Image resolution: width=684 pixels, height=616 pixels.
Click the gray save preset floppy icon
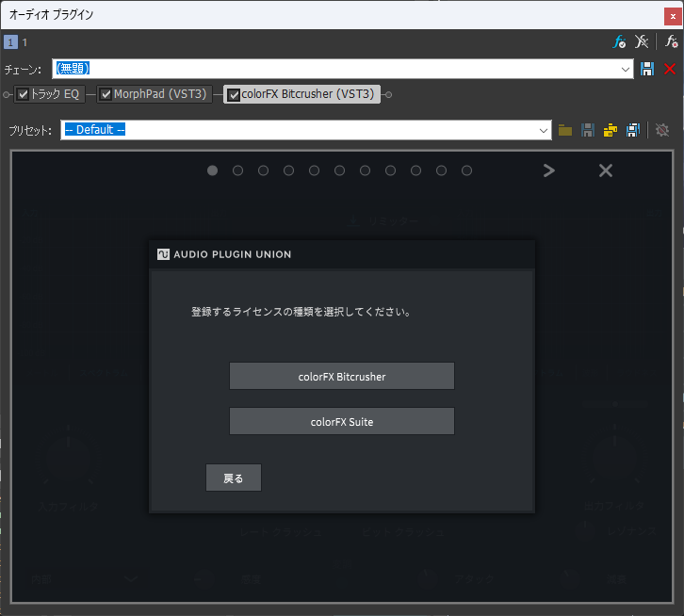tap(588, 130)
